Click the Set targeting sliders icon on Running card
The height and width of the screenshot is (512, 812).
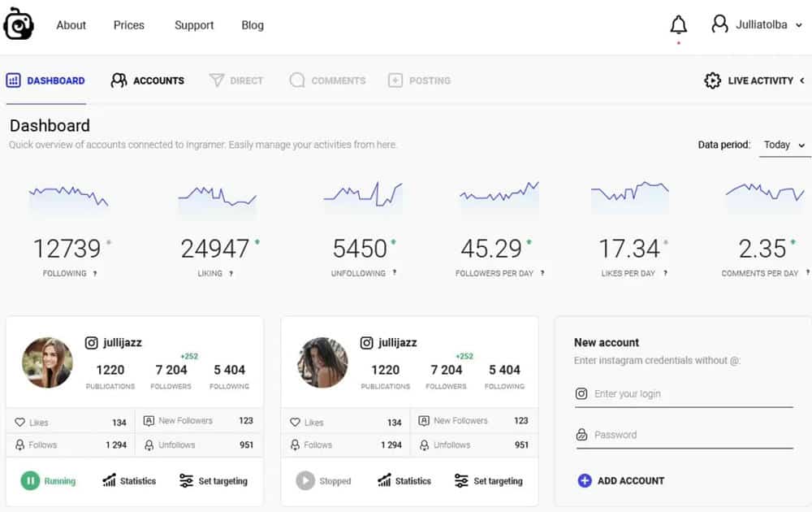tap(186, 480)
